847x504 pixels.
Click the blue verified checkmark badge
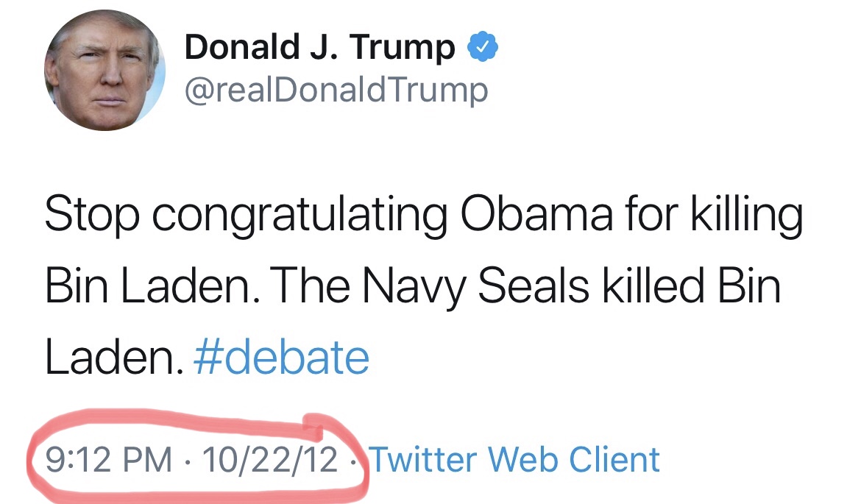click(x=483, y=47)
